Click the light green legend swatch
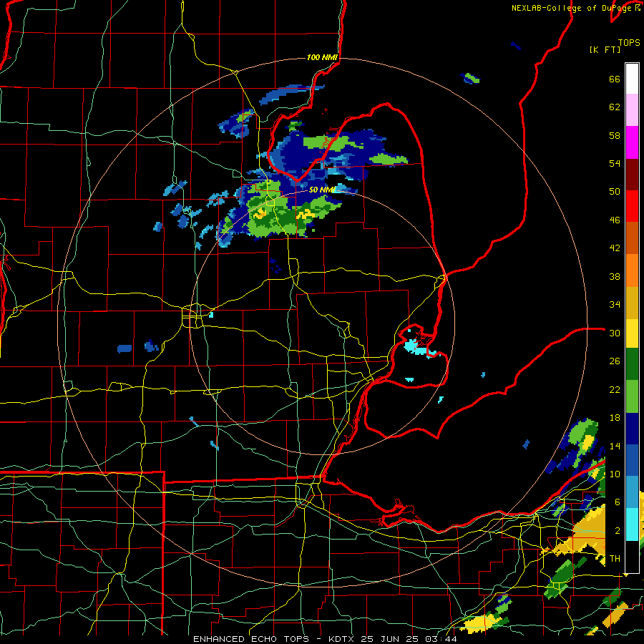Image resolution: width=644 pixels, height=644 pixels. [x=632, y=396]
